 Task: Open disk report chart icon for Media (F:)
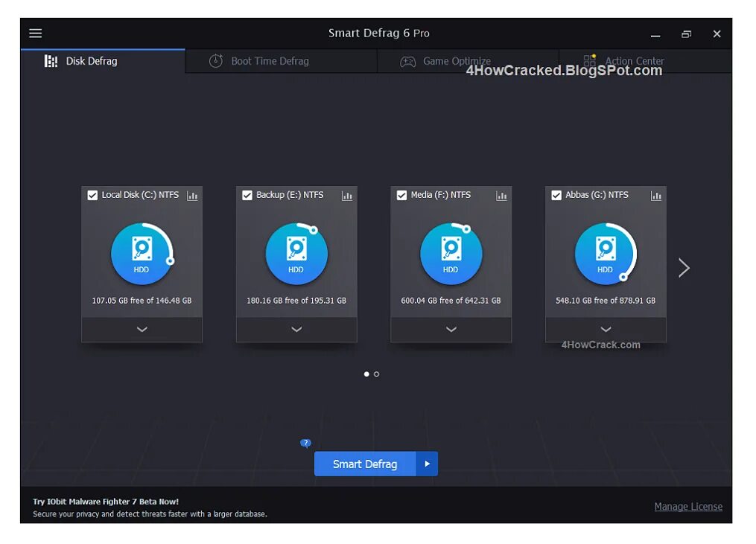501,196
